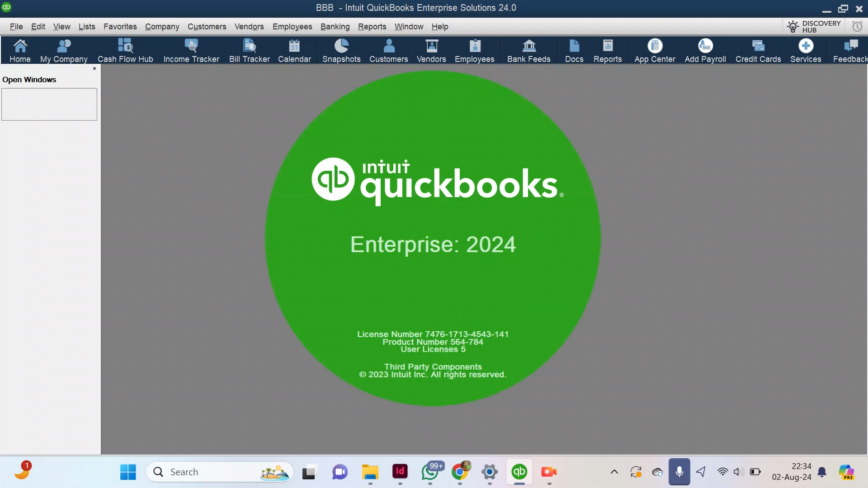Screen dimensions: 868x488
Task: Click the reminders clock icon
Action: (857, 27)
